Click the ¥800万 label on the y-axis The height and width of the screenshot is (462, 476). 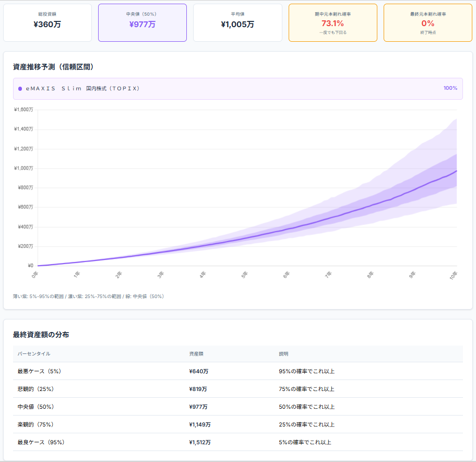tap(24, 188)
